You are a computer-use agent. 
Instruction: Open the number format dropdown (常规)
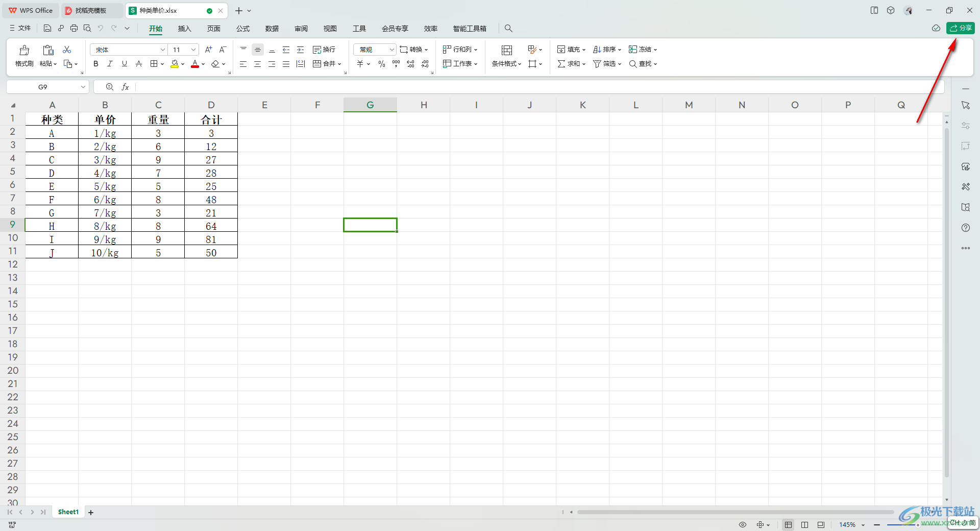(x=391, y=50)
